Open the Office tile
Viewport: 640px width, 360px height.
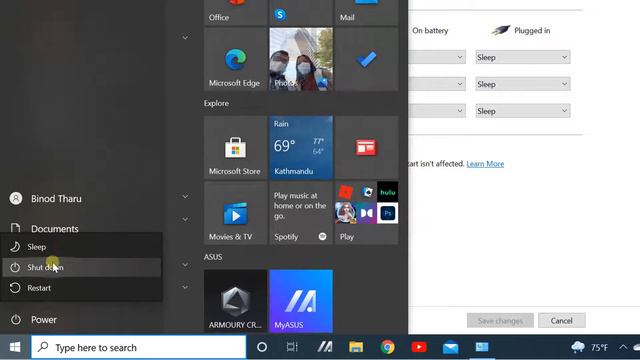[236, 13]
